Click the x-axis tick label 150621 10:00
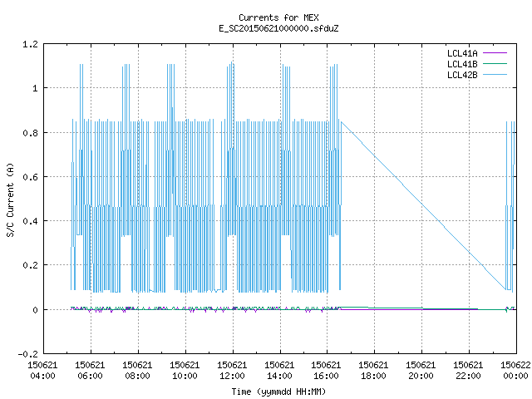 tap(185, 371)
